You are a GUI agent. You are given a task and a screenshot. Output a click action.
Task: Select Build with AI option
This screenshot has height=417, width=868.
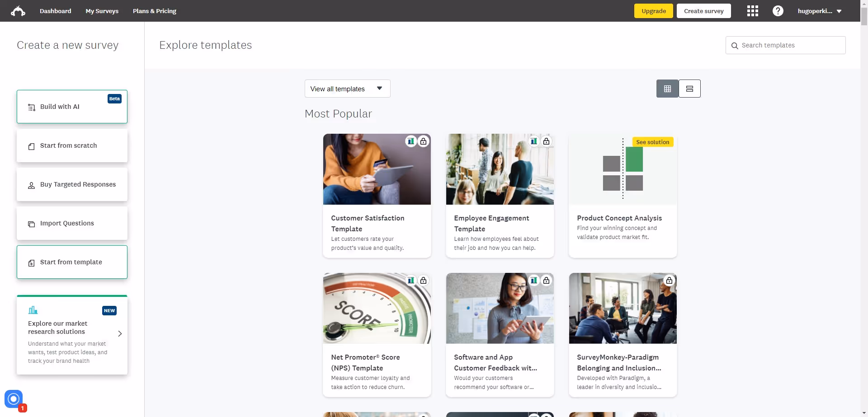click(x=72, y=107)
